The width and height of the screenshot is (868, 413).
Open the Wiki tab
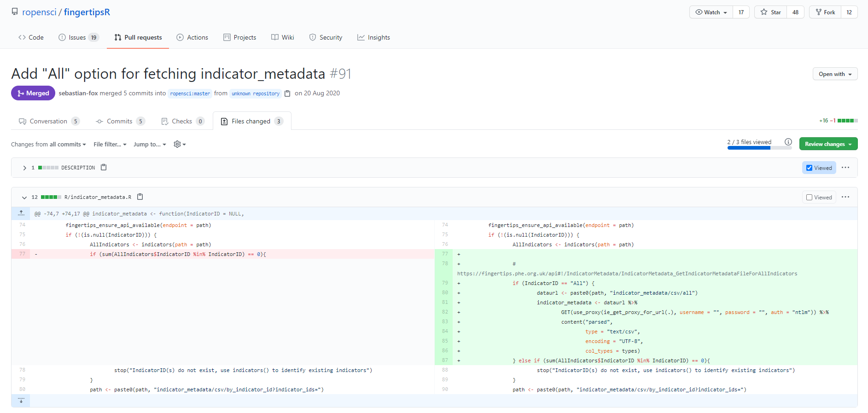(282, 37)
